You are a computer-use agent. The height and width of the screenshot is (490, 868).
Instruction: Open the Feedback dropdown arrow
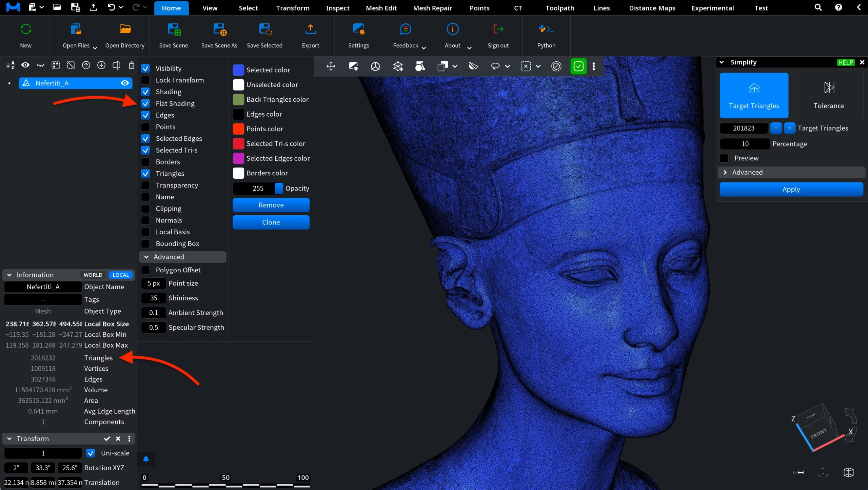point(423,48)
